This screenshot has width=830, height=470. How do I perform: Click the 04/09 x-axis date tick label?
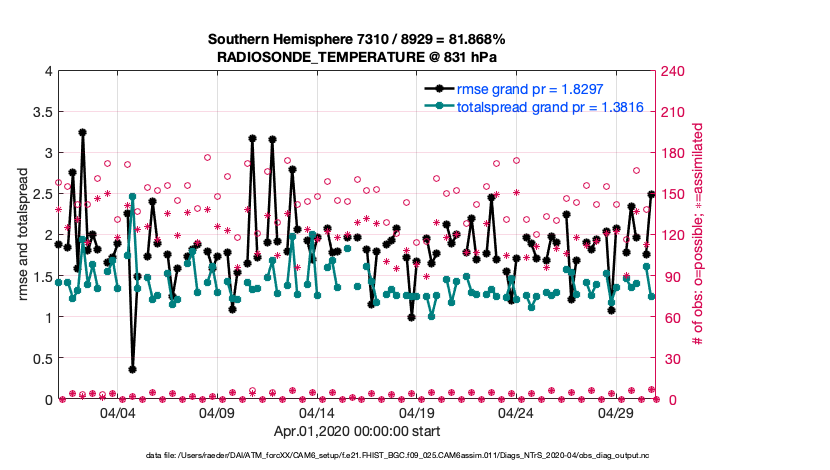(x=217, y=412)
